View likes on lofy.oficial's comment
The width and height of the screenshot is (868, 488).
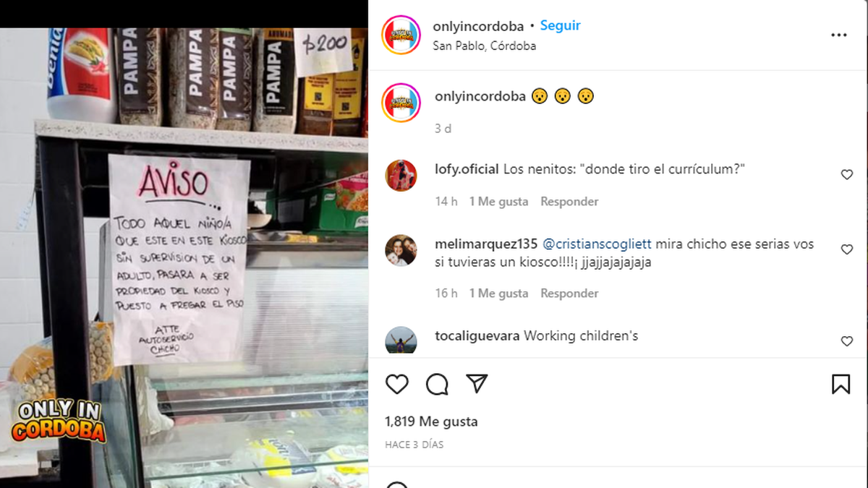(x=499, y=202)
